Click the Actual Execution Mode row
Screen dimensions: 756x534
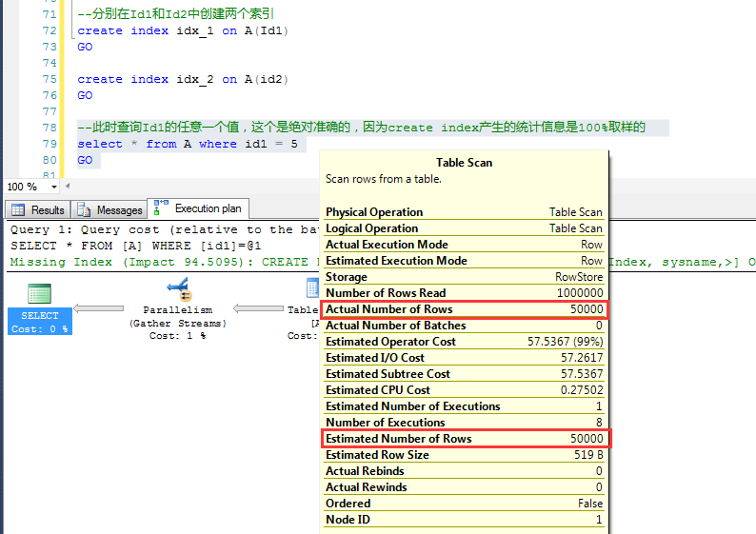coord(465,245)
